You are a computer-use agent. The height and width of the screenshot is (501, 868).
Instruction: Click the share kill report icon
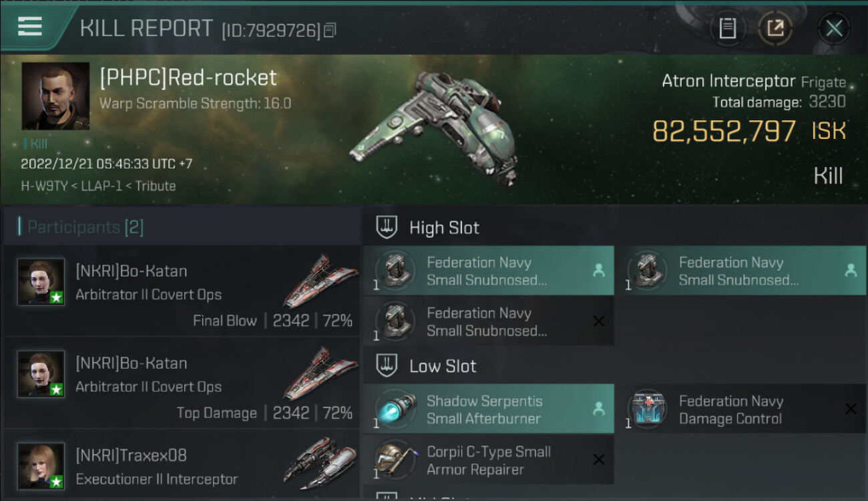tap(775, 28)
